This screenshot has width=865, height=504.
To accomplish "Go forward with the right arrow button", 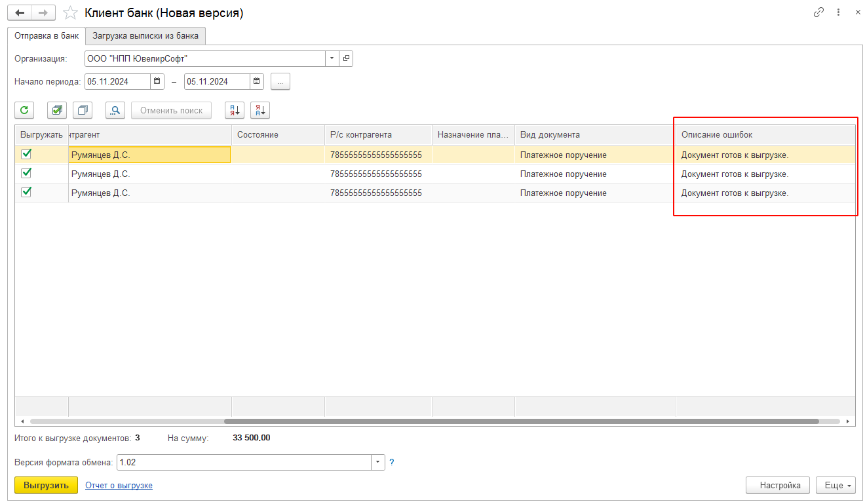I will [x=43, y=13].
